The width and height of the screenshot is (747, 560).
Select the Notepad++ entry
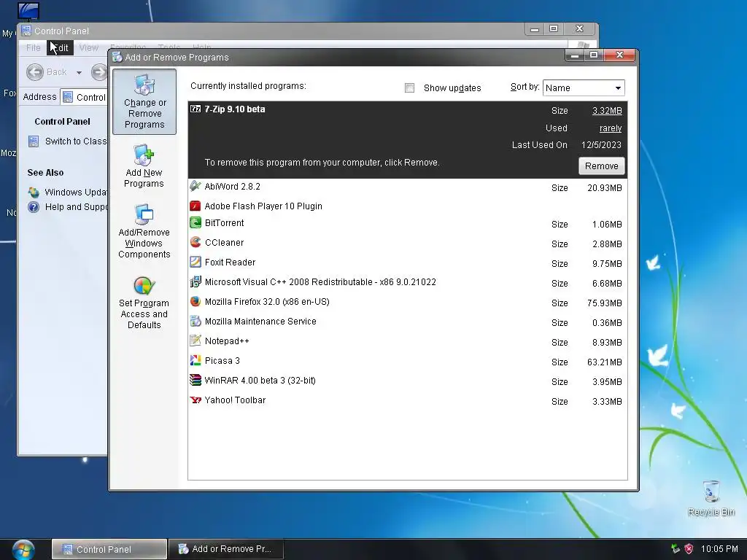click(408, 341)
